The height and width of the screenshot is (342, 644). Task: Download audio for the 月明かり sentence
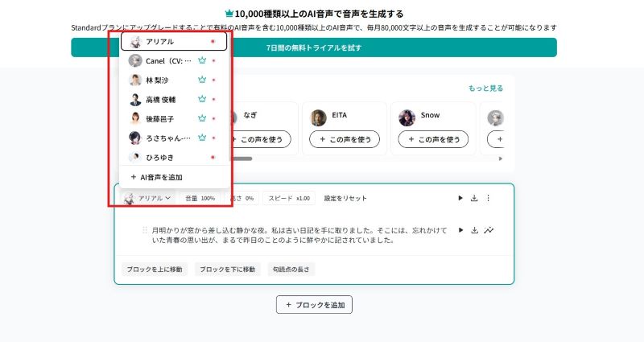tap(474, 230)
